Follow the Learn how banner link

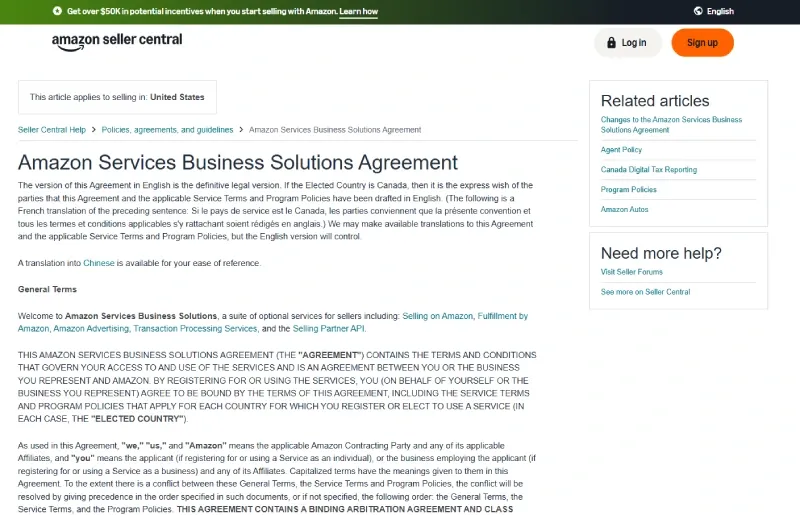point(359,11)
